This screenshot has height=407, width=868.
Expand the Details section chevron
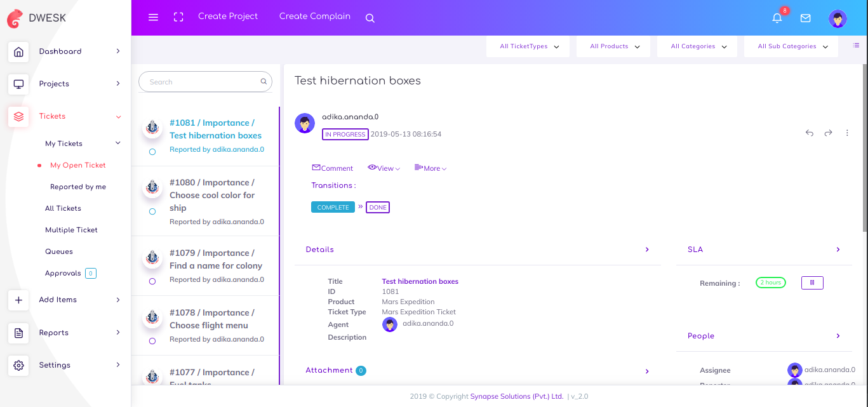647,250
